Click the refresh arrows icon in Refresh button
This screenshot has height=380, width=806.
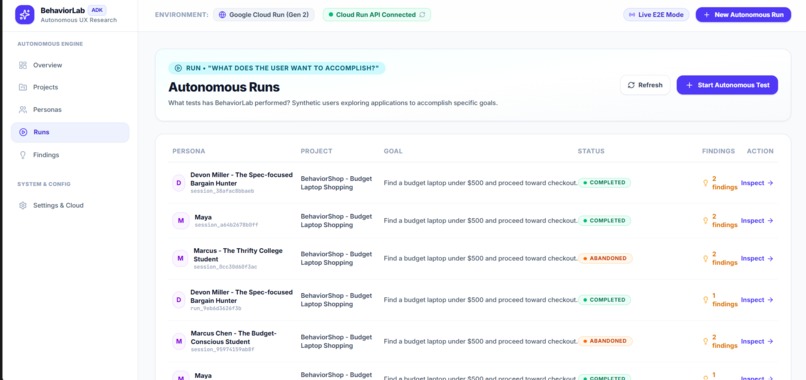click(x=631, y=85)
